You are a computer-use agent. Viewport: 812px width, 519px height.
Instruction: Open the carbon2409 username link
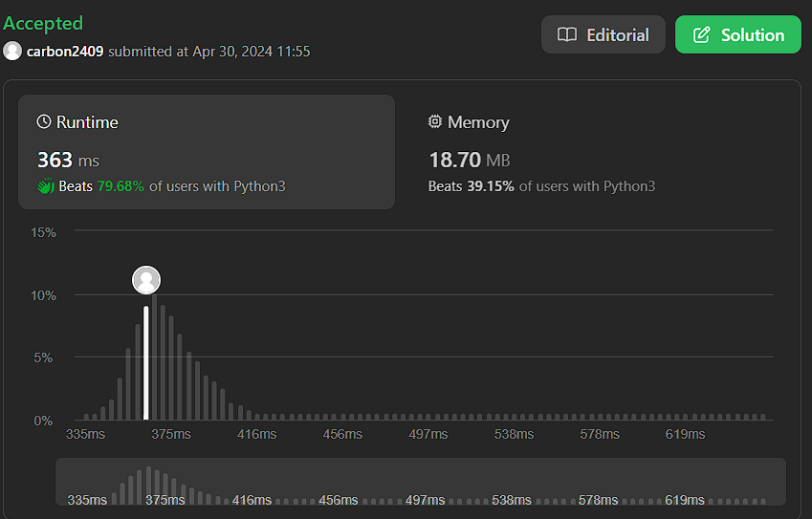coord(66,51)
